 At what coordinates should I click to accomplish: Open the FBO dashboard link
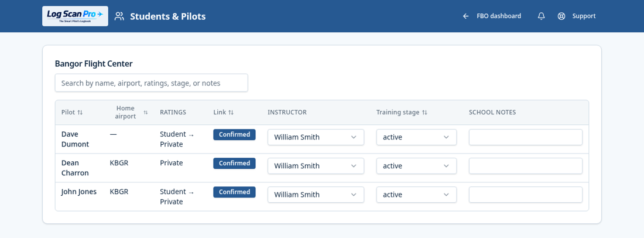point(499,16)
